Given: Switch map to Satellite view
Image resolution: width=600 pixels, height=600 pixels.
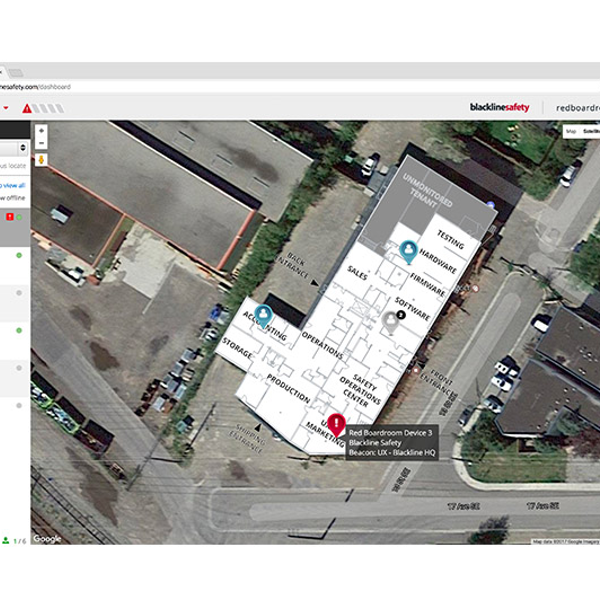Looking at the screenshot, I should [591, 131].
